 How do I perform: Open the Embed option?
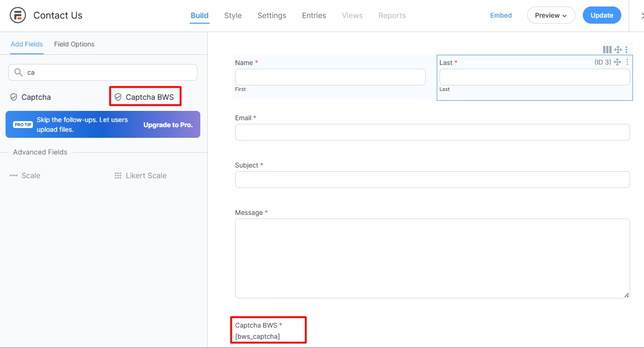(x=501, y=15)
